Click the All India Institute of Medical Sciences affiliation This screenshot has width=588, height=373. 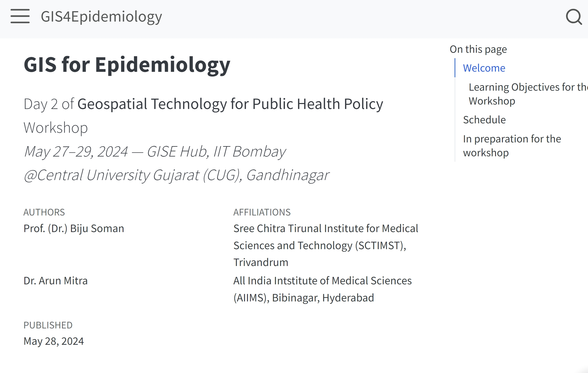(322, 289)
